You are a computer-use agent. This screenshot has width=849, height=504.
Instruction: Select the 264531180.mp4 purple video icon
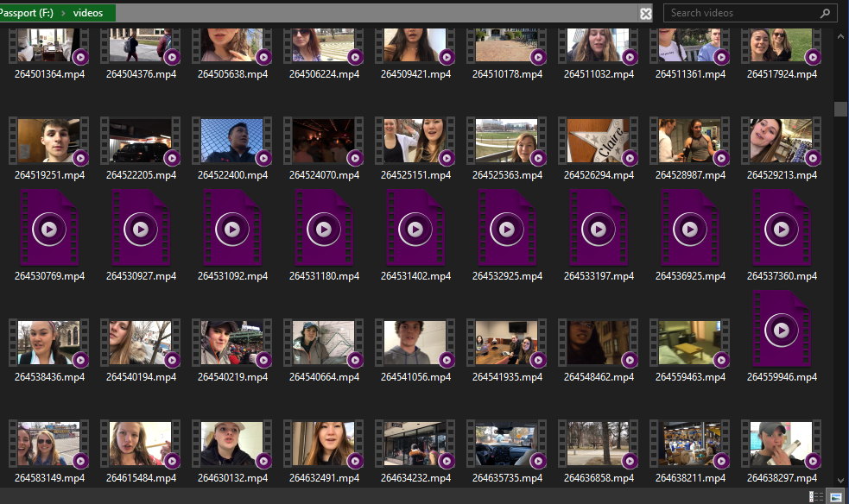point(324,228)
